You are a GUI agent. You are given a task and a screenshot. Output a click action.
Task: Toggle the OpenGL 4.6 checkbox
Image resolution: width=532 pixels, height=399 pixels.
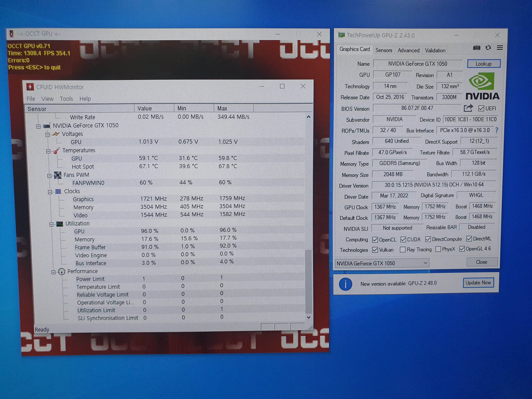(x=462, y=249)
